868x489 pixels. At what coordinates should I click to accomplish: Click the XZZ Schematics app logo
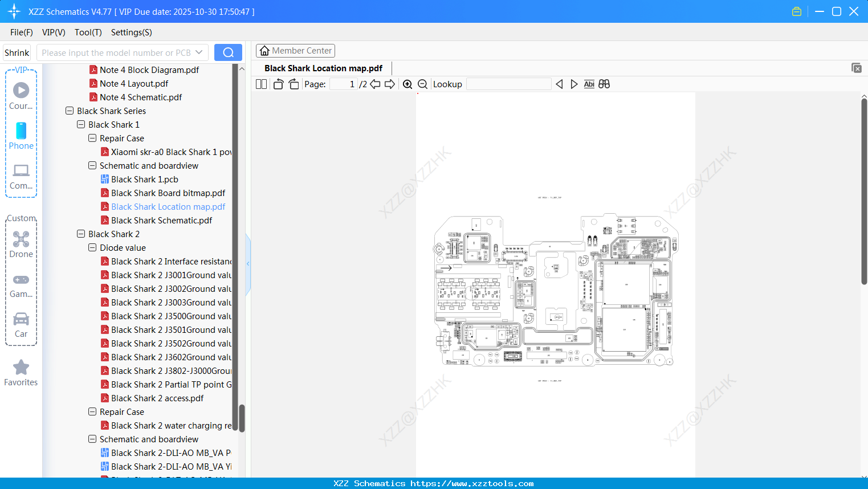pyautogui.click(x=14, y=11)
